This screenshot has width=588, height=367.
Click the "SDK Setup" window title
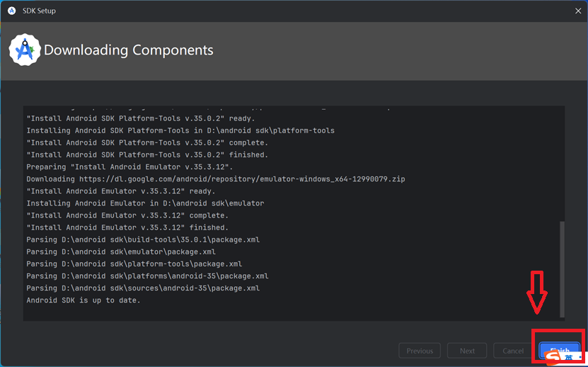[39, 11]
